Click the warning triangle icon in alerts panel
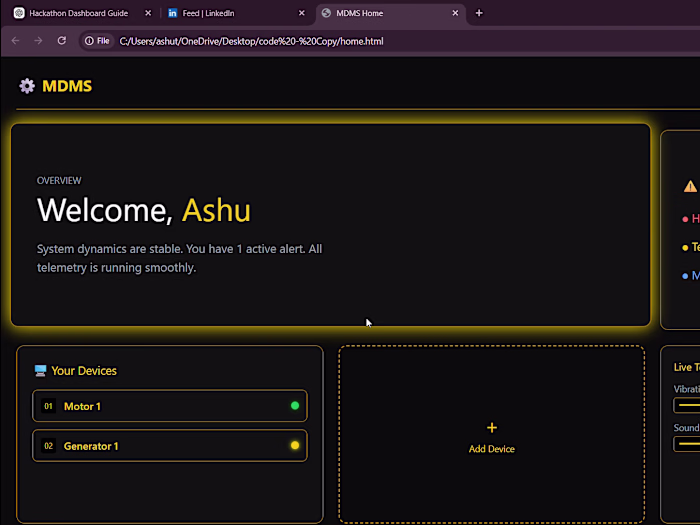700x525 pixels. pyautogui.click(x=690, y=186)
